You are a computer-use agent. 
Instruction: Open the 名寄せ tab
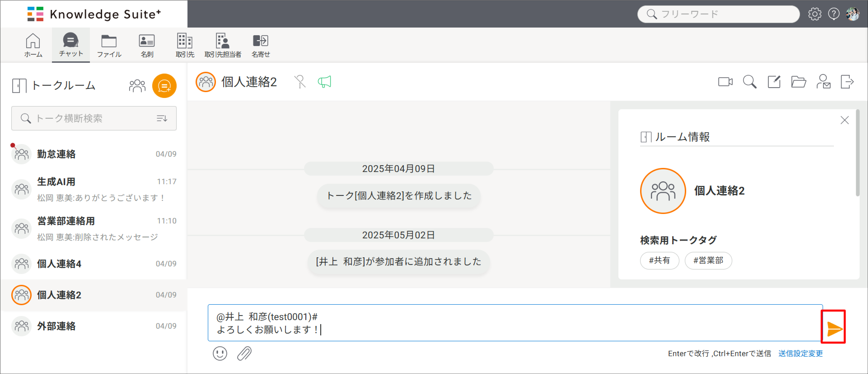260,45
